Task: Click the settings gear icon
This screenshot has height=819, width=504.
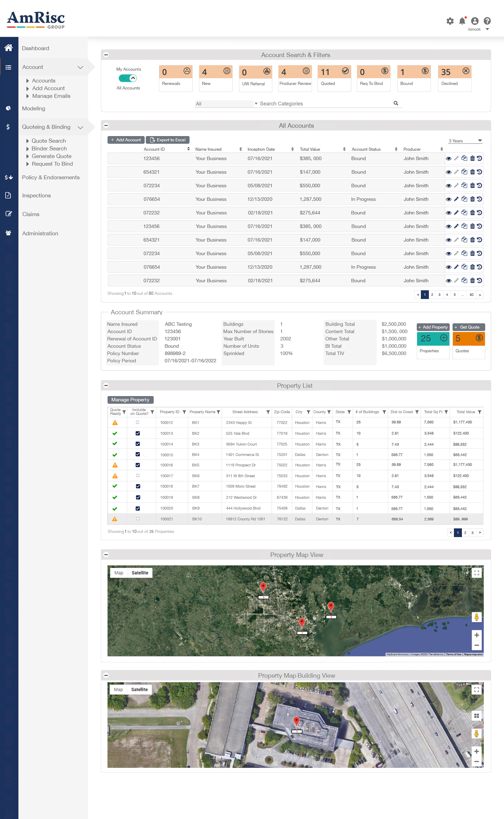Action: click(x=450, y=21)
